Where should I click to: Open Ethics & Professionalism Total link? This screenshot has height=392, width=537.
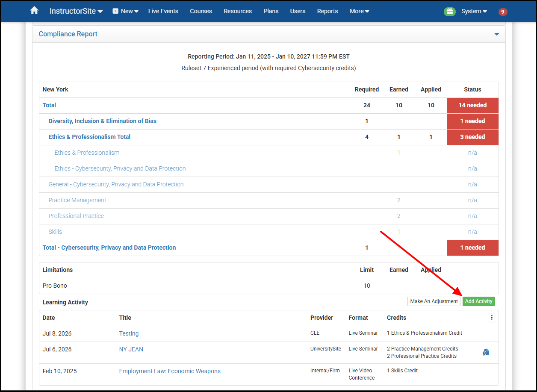(89, 137)
